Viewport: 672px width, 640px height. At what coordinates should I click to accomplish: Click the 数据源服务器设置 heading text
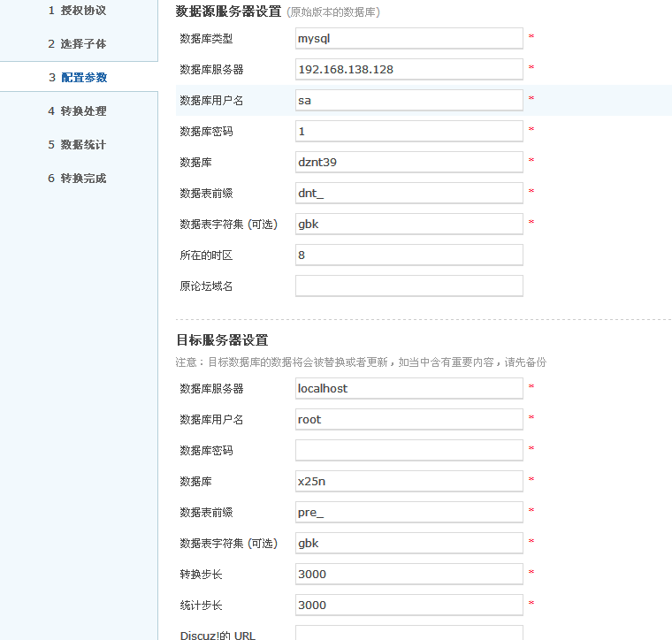pos(228,11)
